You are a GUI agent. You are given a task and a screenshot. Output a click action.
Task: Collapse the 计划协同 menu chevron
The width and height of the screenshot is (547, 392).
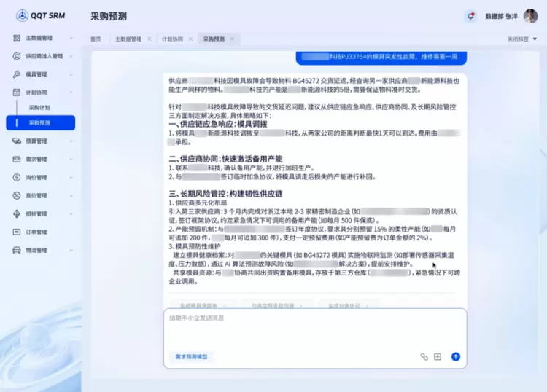[x=71, y=93]
